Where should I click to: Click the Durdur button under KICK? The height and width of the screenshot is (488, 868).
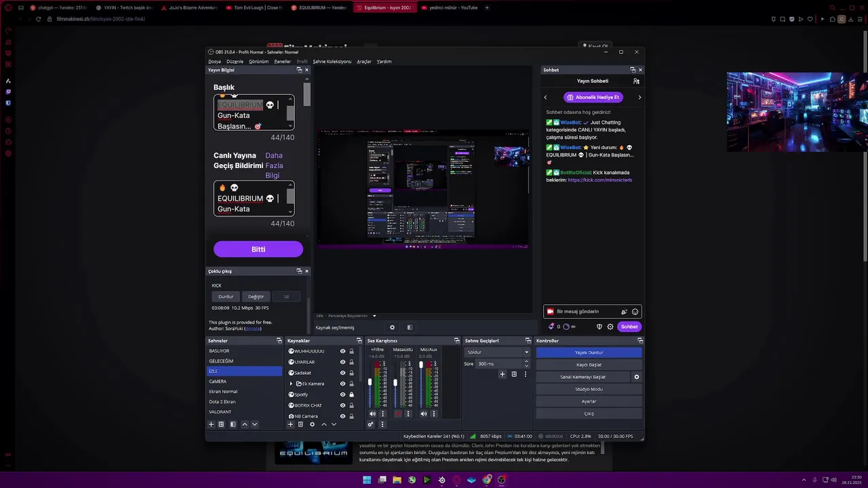click(x=226, y=296)
